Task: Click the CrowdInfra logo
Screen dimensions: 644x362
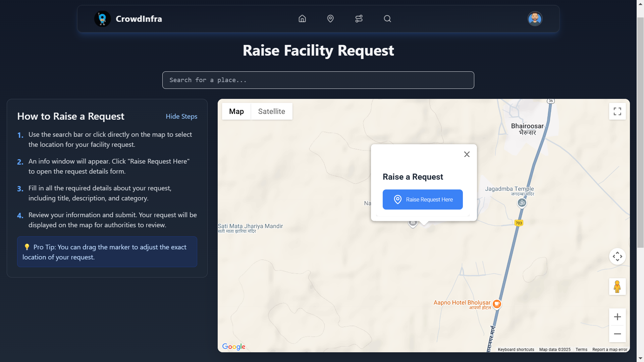Action: [103, 19]
